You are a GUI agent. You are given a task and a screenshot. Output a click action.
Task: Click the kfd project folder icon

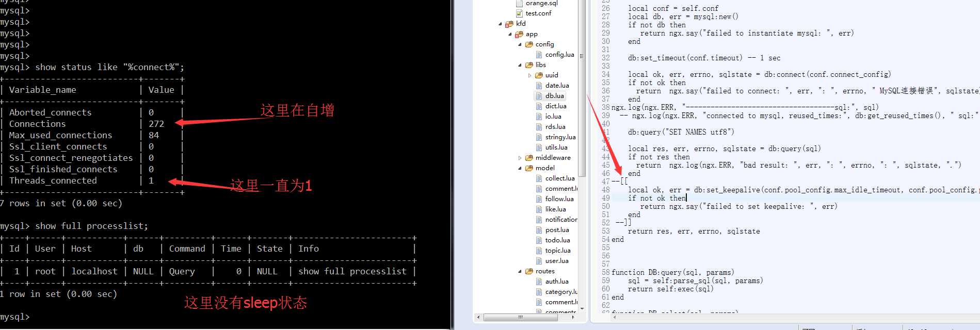click(x=509, y=24)
